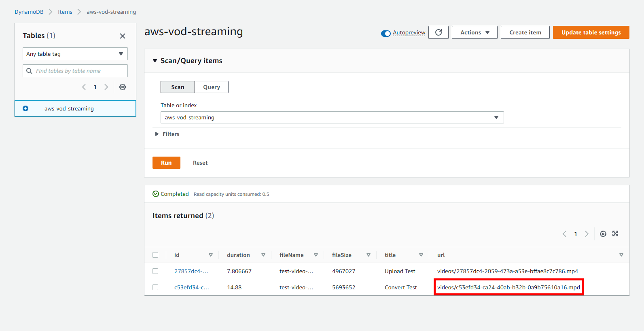Click the .mpd url cell
Viewport: 644px width, 331px height.
click(508, 287)
